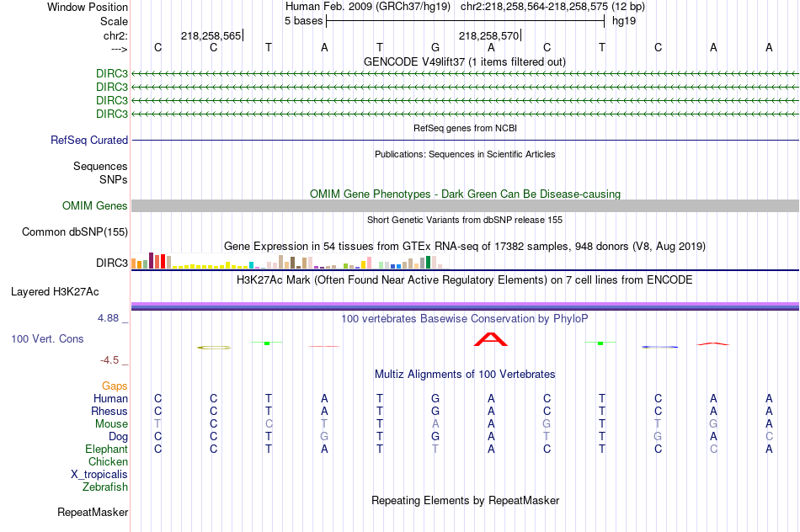Select the X_tropicalis species row label

(x=99, y=475)
